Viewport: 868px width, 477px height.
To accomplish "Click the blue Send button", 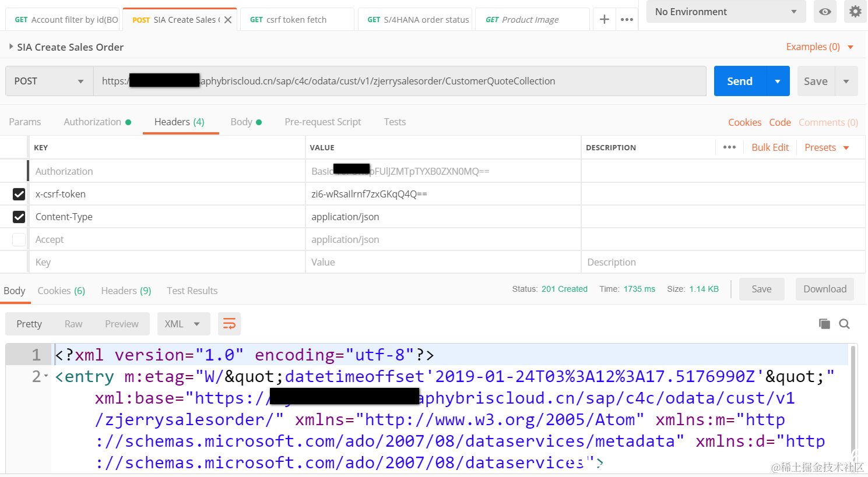I will click(x=740, y=81).
